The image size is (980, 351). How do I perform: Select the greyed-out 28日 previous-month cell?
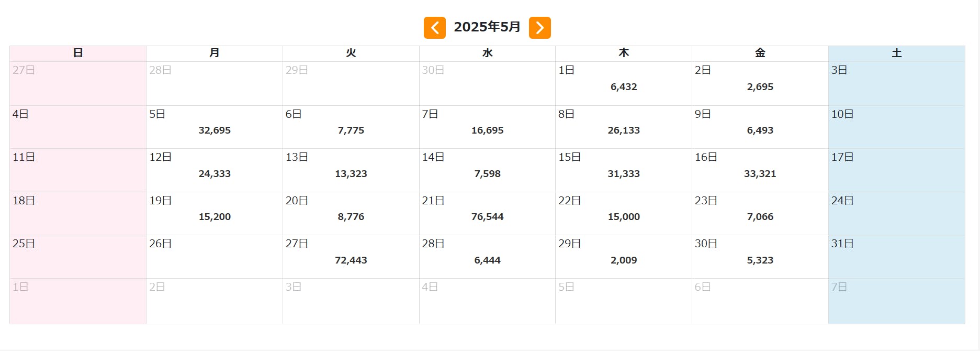(x=215, y=84)
